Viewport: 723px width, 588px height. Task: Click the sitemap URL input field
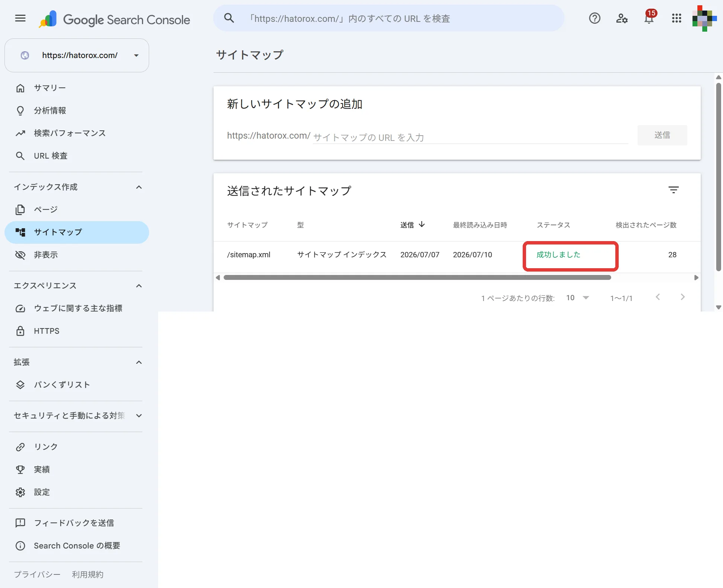pos(470,137)
